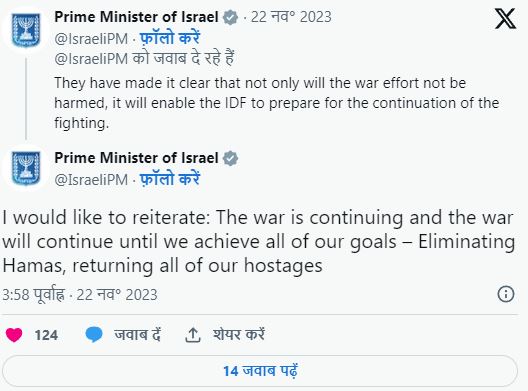Open the tweet info circle icon
This screenshot has width=528, height=391.
(x=506, y=294)
